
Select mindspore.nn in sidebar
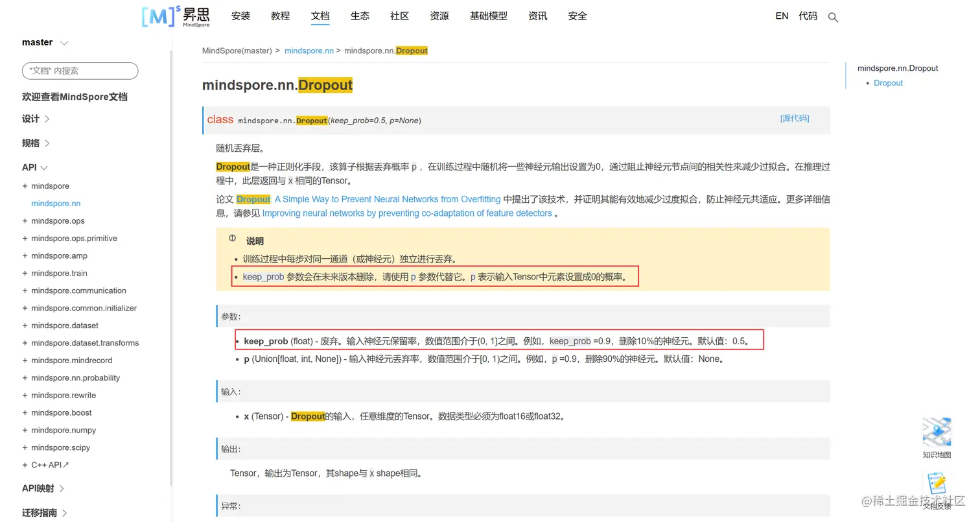pyautogui.click(x=56, y=204)
